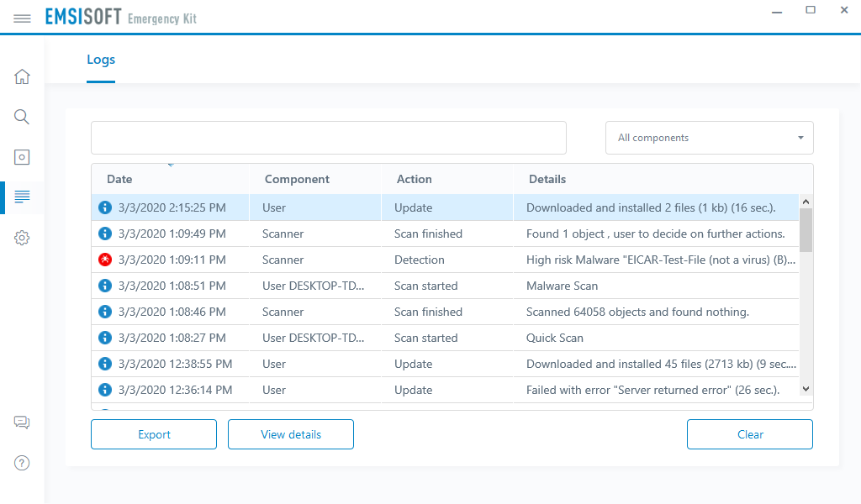The image size is (861, 504).
Task: Click in the log search field
Action: (x=328, y=138)
